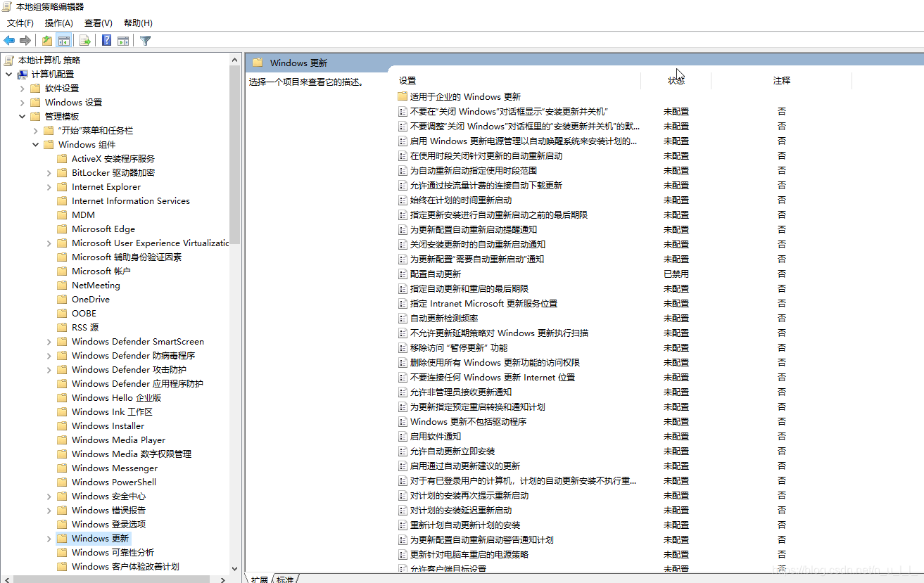
Task: Click folder icon of 适用于企业的 Windows 更新
Action: (x=403, y=96)
